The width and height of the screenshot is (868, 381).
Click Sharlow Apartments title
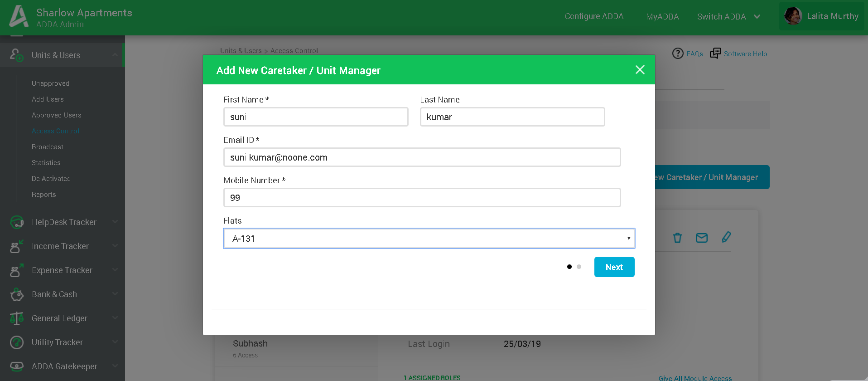click(x=84, y=13)
